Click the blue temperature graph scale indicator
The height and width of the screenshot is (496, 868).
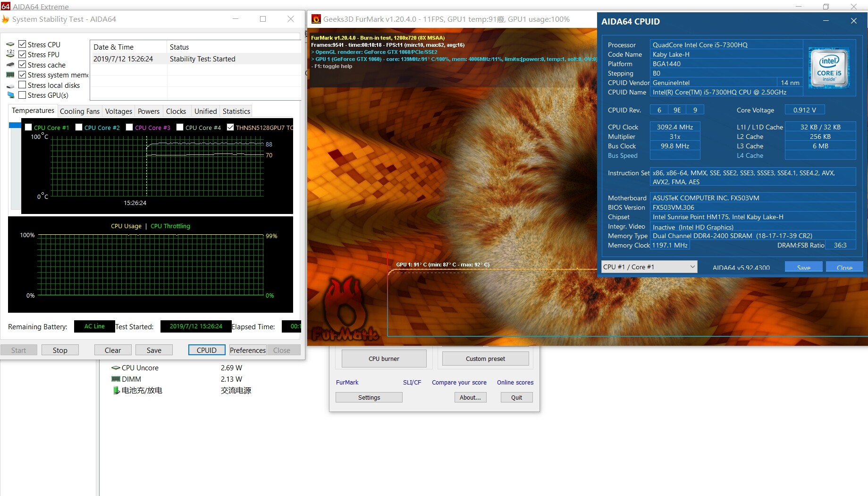point(15,125)
